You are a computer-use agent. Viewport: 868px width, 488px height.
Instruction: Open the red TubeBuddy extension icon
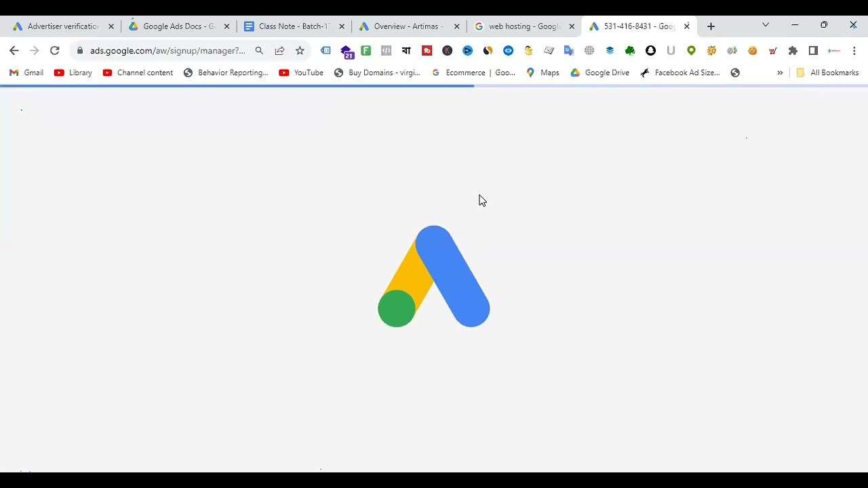coord(427,51)
